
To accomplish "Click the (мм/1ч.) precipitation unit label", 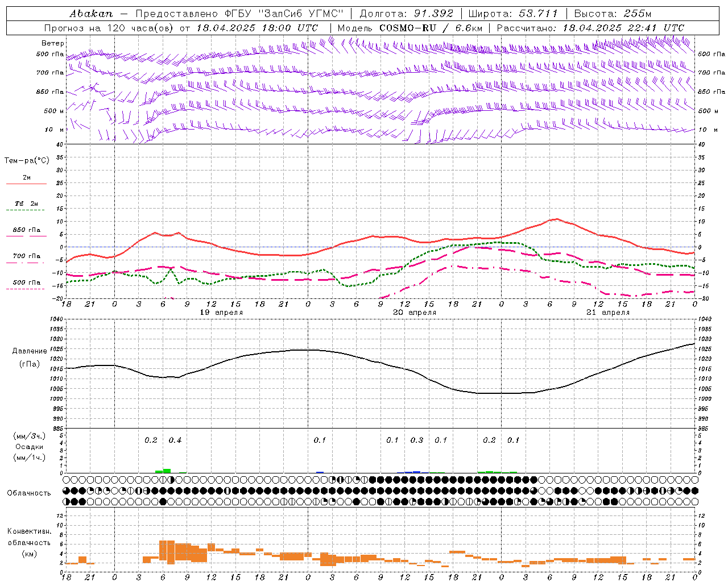I will click(30, 458).
